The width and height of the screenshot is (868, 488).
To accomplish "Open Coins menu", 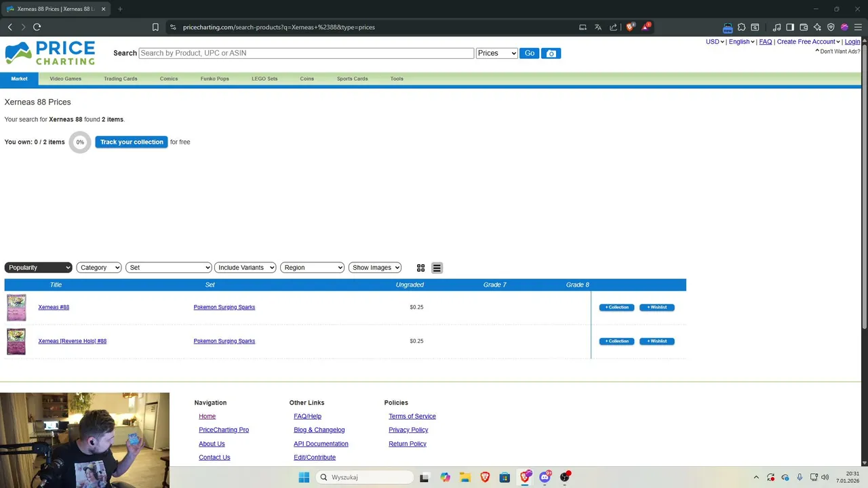I will (307, 79).
